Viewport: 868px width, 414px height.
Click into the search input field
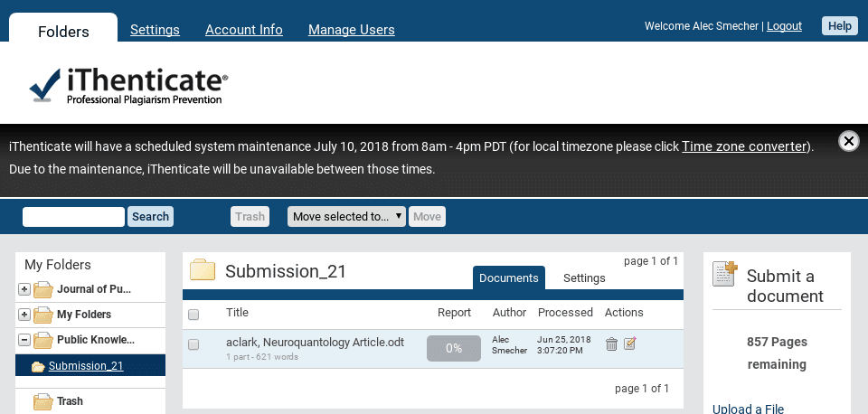pyautogui.click(x=73, y=217)
